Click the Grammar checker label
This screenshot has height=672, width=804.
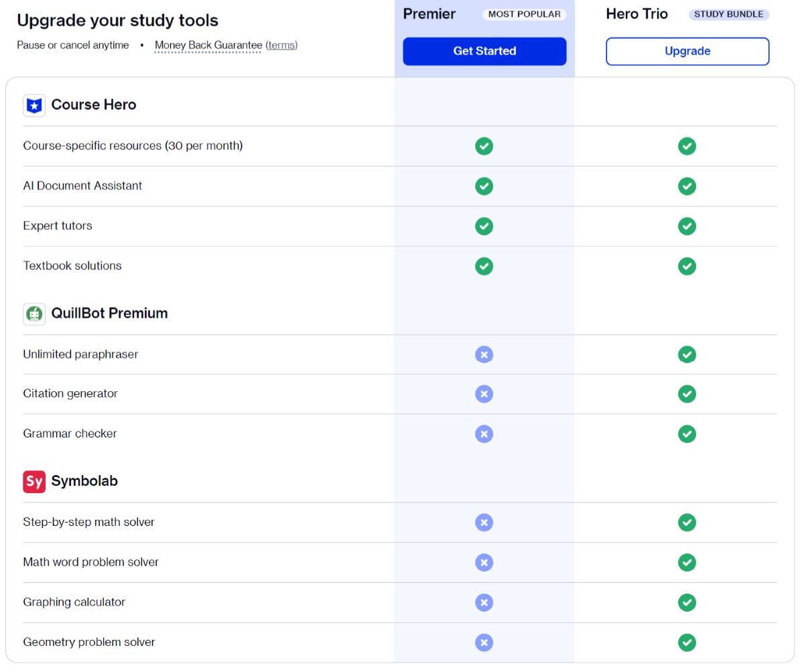(70, 433)
